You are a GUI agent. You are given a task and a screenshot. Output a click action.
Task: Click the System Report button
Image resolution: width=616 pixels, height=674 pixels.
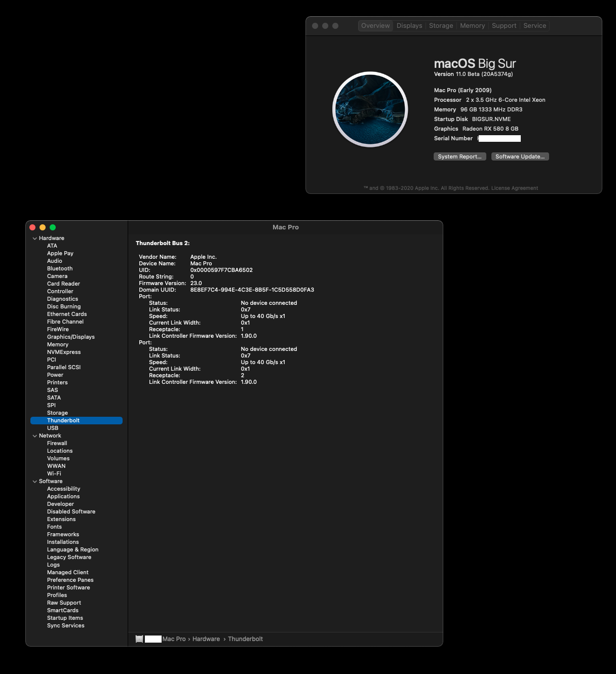tap(459, 156)
